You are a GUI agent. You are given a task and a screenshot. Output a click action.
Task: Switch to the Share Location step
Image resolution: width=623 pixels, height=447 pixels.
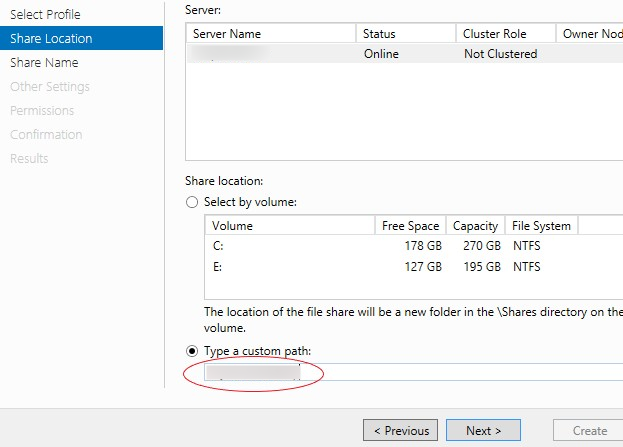(51, 39)
